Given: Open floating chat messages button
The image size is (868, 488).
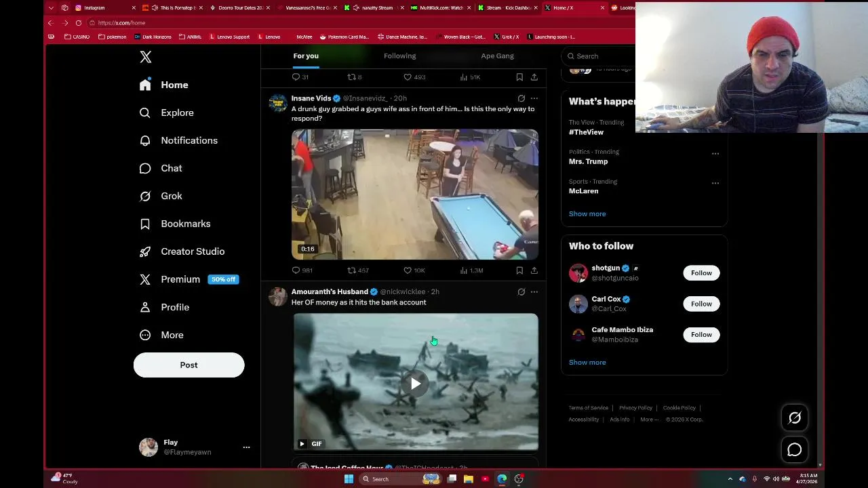Looking at the screenshot, I should 795,449.
